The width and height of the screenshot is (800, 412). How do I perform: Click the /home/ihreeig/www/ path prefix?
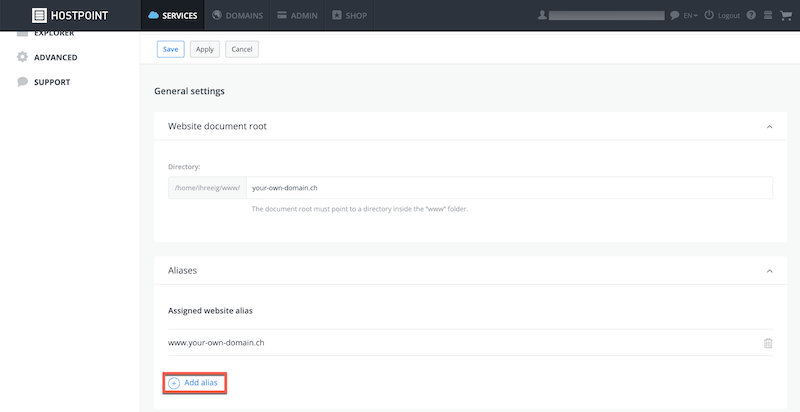pyautogui.click(x=207, y=188)
